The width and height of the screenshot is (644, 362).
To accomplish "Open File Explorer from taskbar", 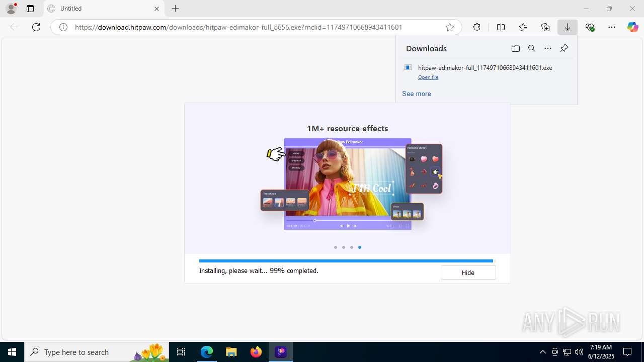I will (231, 352).
